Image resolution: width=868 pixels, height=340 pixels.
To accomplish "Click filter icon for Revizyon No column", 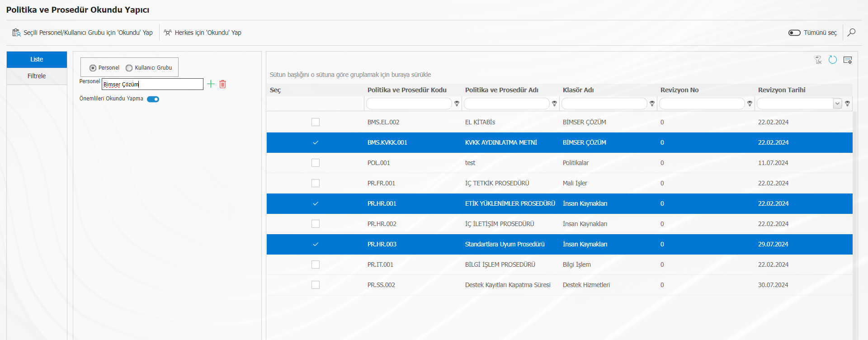I will point(750,104).
